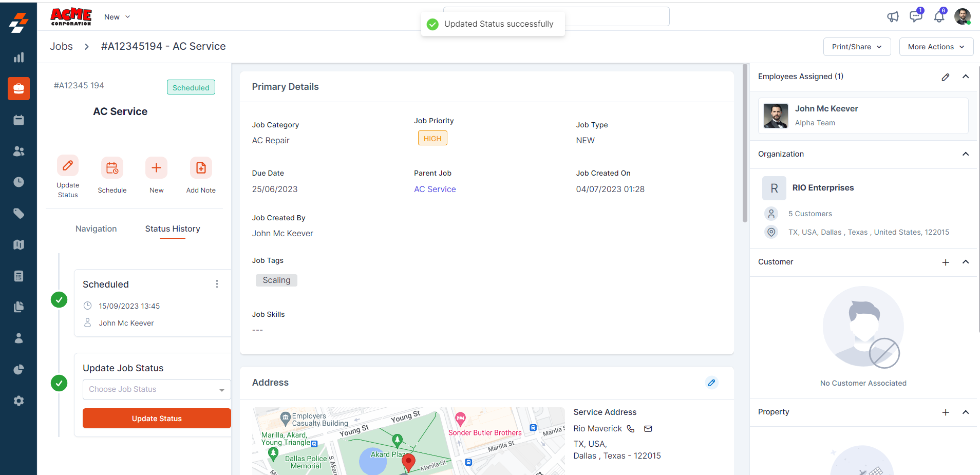Screen dimensions: 980x475
Task: Expand the More Actions dropdown
Action: pos(936,47)
